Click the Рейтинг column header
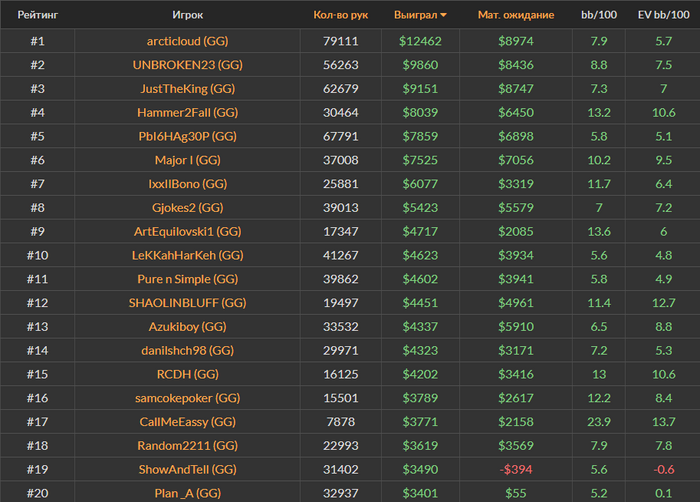The width and height of the screenshot is (700, 502). [x=37, y=15]
